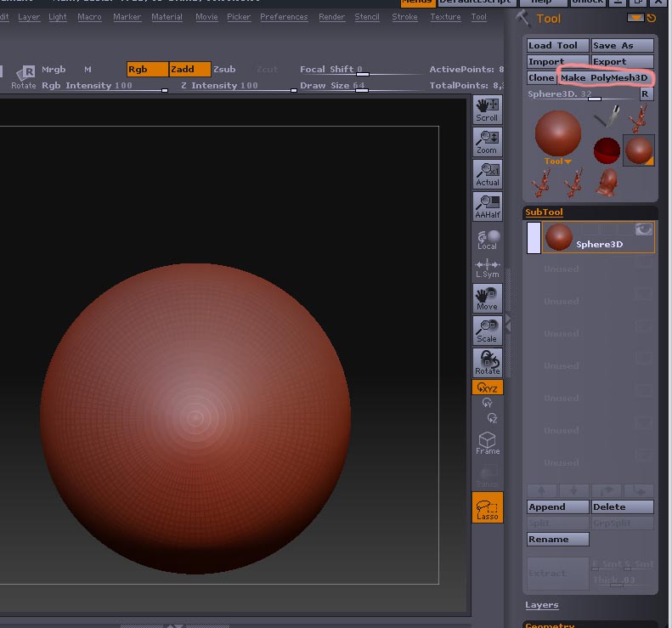The width and height of the screenshot is (672, 628).
Task: Collapse the SubTool panel
Action: 544,212
